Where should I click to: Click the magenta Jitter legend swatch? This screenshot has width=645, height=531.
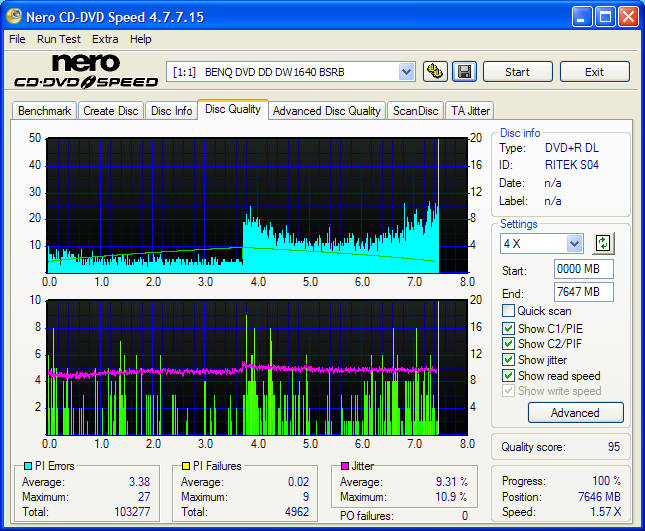pos(345,466)
